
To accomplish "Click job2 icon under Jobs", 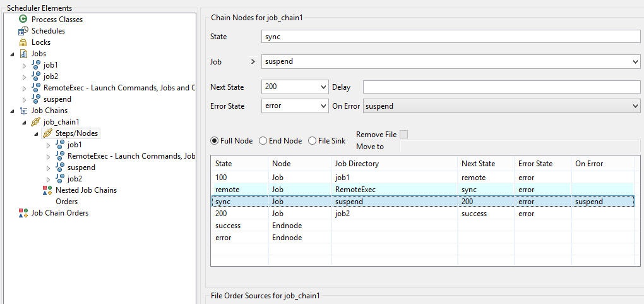I will (x=36, y=76).
